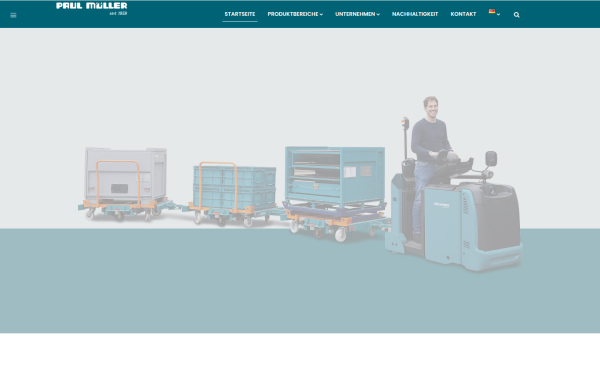Open the Produktbereiche menu
Image resolution: width=600 pixels, height=375 pixels.
[293, 14]
